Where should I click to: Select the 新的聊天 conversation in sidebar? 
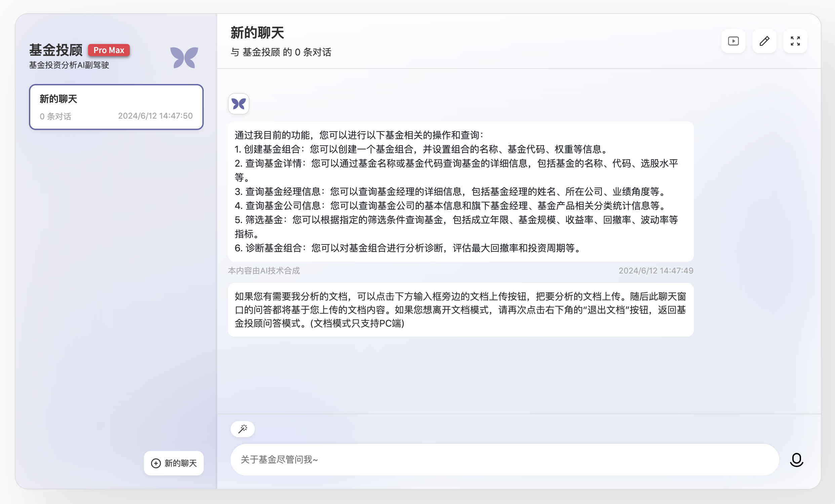point(116,107)
